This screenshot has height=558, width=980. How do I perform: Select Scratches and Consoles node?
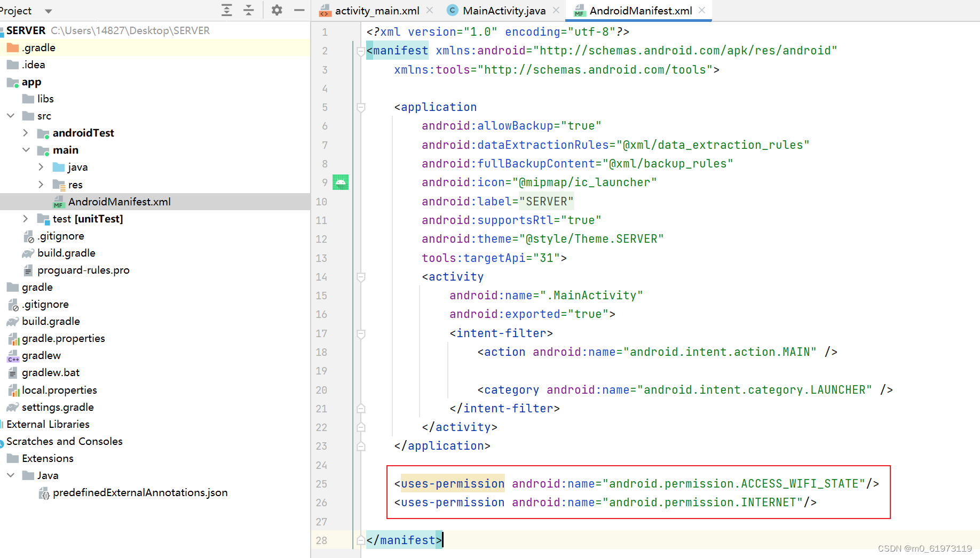(155, 441)
